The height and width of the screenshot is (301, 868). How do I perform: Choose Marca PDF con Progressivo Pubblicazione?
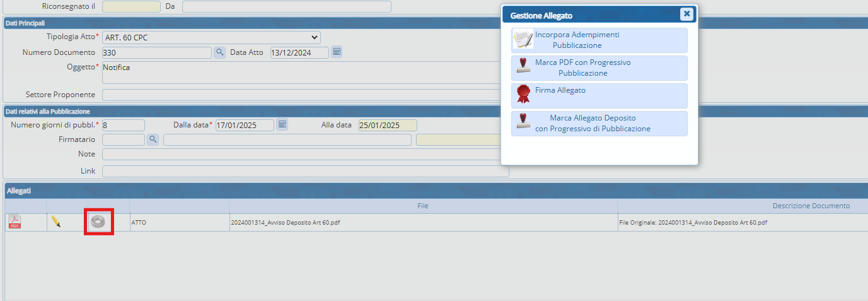(x=599, y=68)
